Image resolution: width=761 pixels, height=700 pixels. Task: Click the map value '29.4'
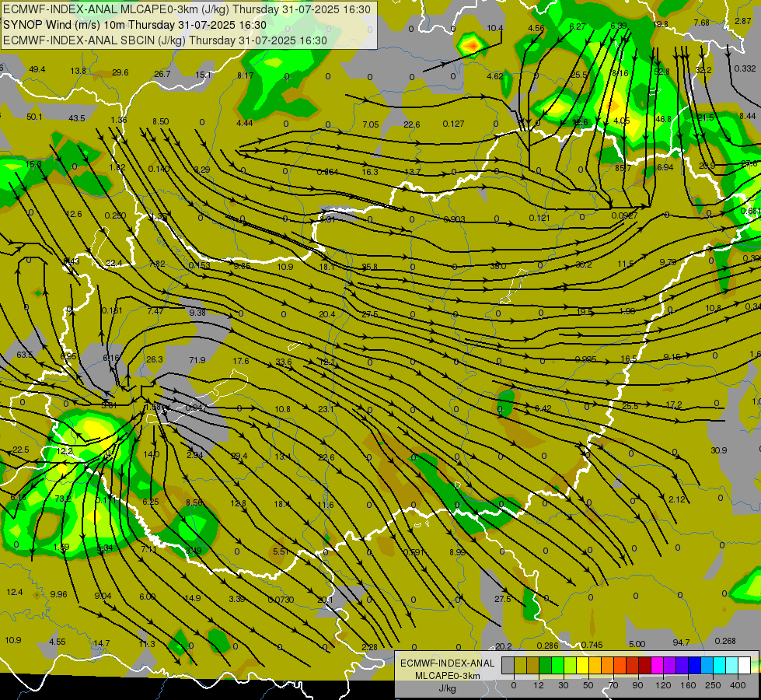pyautogui.click(x=239, y=456)
